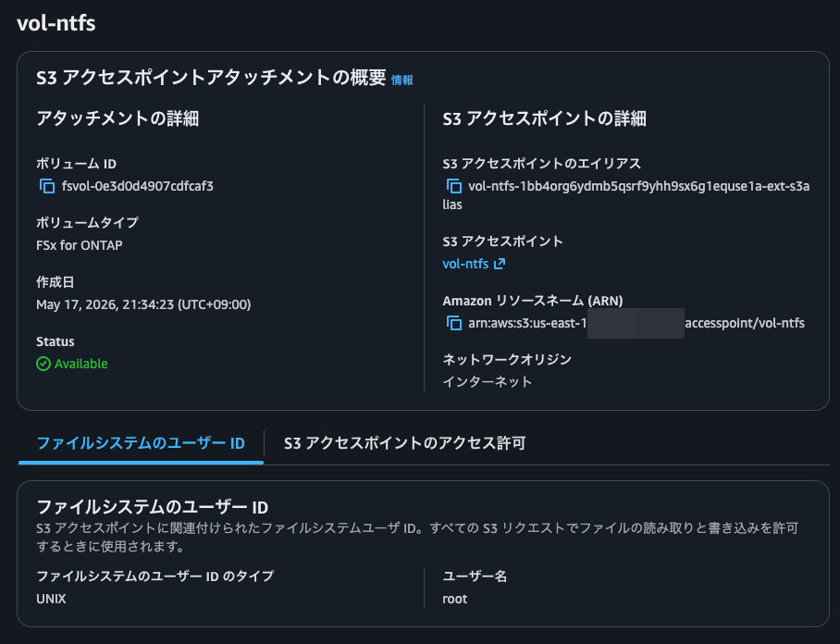The width and height of the screenshot is (840, 644).
Task: Open the vol-ntfs S3 access point link
Action: pyautogui.click(x=465, y=264)
